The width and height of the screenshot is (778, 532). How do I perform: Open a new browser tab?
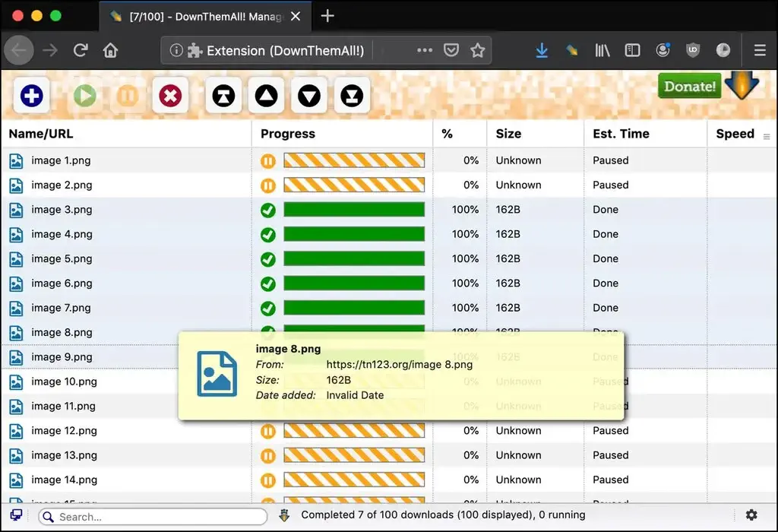click(x=327, y=15)
